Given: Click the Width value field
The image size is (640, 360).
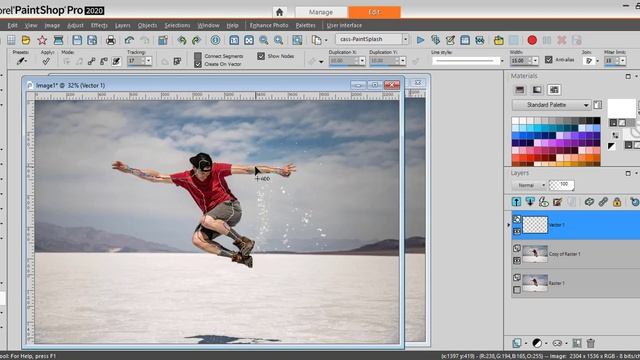Looking at the screenshot, I should tap(520, 61).
